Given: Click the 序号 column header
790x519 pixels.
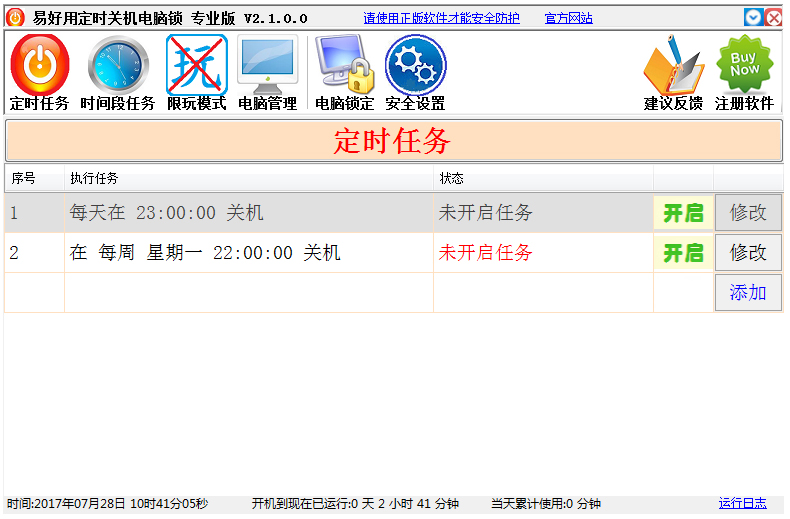Looking at the screenshot, I should point(35,178).
